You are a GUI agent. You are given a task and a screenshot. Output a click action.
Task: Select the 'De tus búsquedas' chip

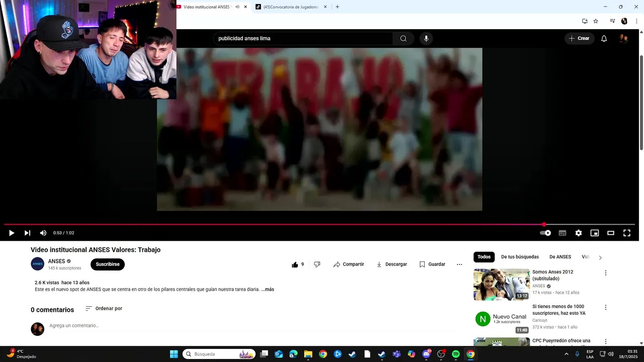click(520, 257)
